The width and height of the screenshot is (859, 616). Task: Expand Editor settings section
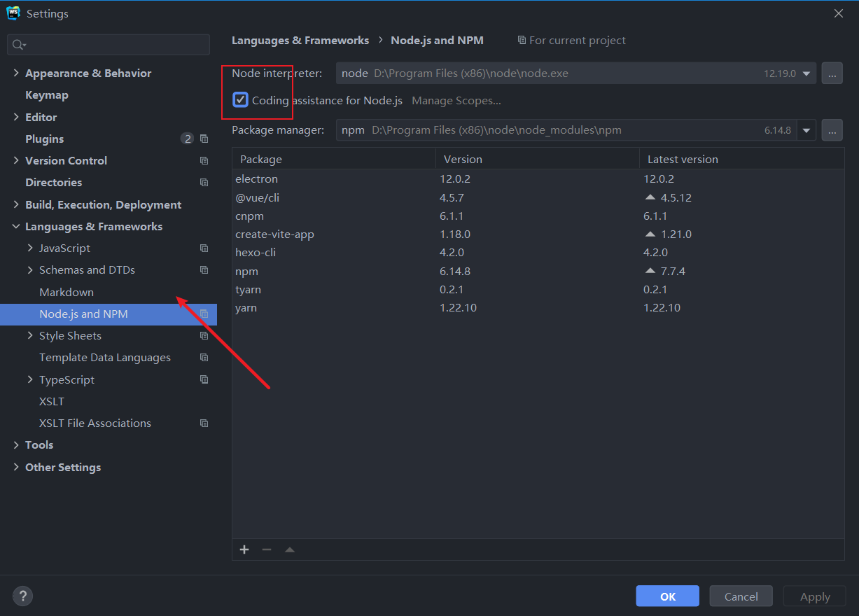[16, 117]
